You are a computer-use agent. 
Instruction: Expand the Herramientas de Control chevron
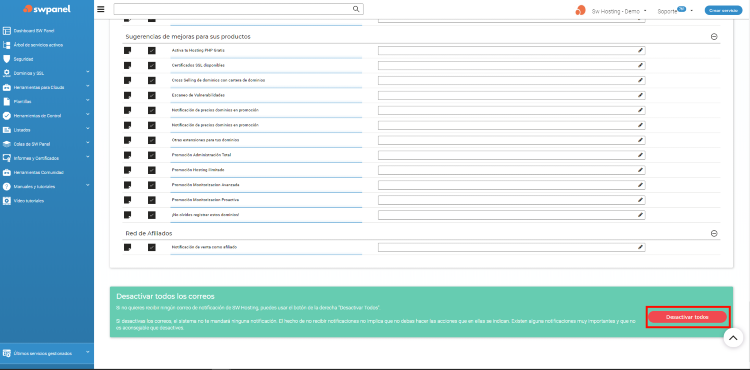[88, 115]
